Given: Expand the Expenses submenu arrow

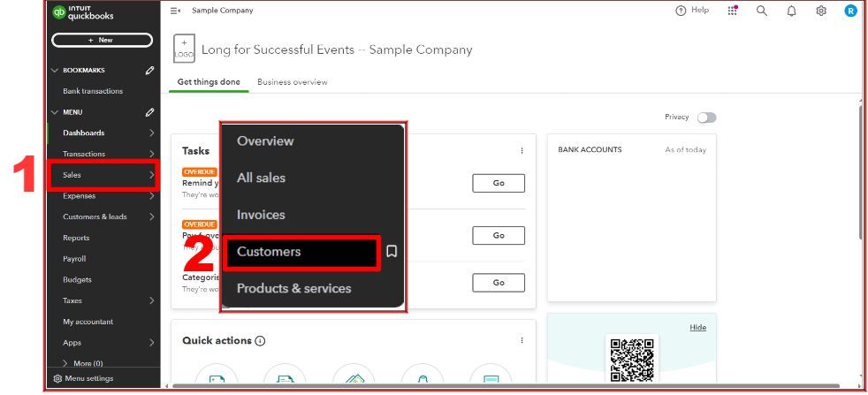Looking at the screenshot, I should point(152,196).
